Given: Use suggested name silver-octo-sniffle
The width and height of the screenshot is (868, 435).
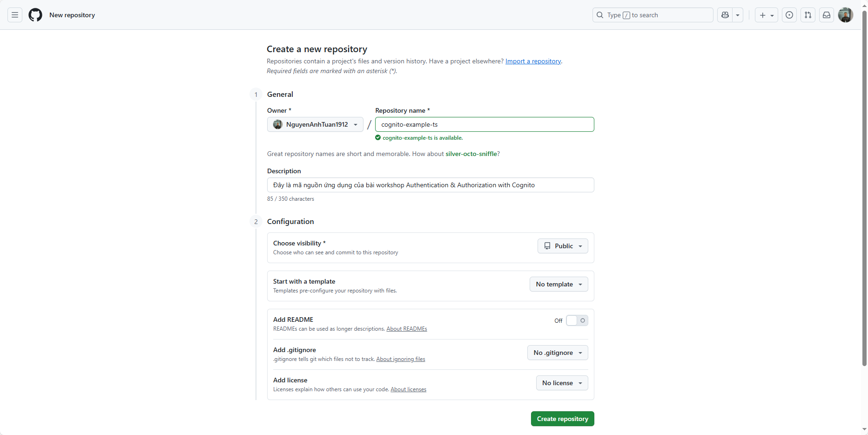Looking at the screenshot, I should [x=471, y=154].
